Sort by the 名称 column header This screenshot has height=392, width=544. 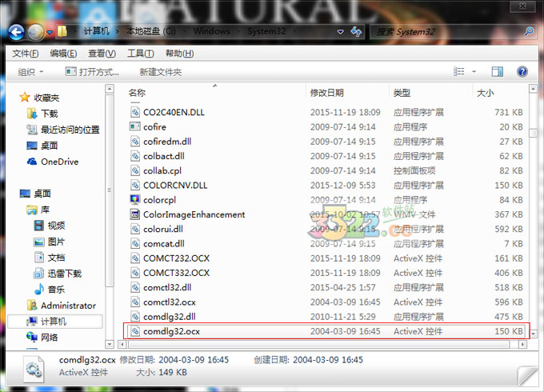(137, 93)
